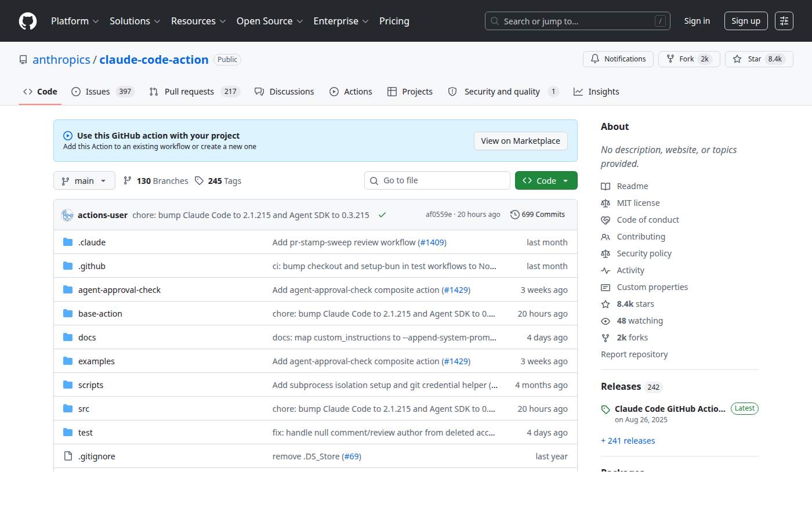Viewport: 812px width, 522px height.
Task: Click the test folder icon
Action: pos(68,433)
